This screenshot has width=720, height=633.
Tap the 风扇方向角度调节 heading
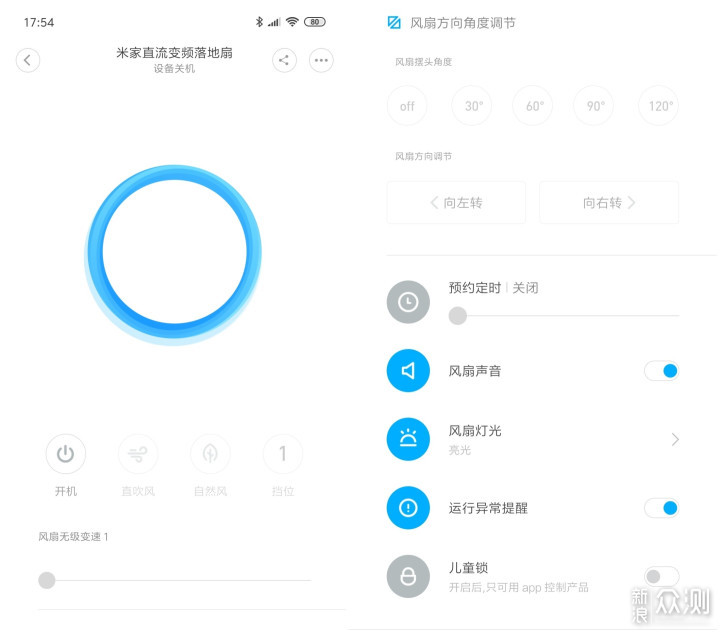(x=463, y=22)
